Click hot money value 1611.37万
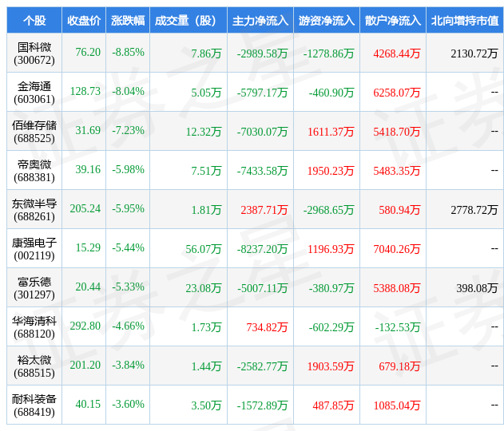Image resolution: width=504 pixels, height=431 pixels. click(x=331, y=132)
